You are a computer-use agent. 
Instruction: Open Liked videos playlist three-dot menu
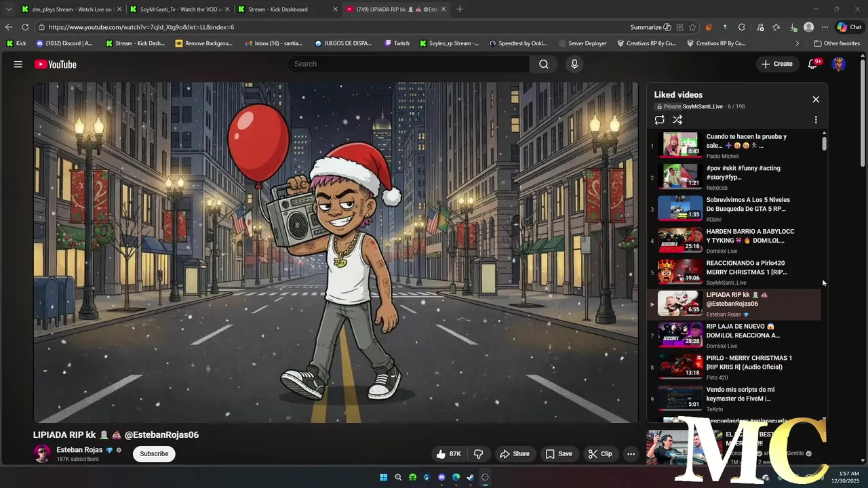(816, 120)
